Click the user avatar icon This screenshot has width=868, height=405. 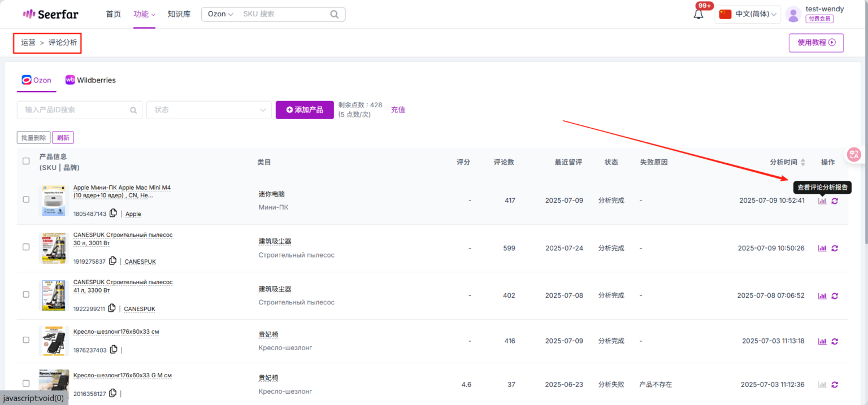793,14
